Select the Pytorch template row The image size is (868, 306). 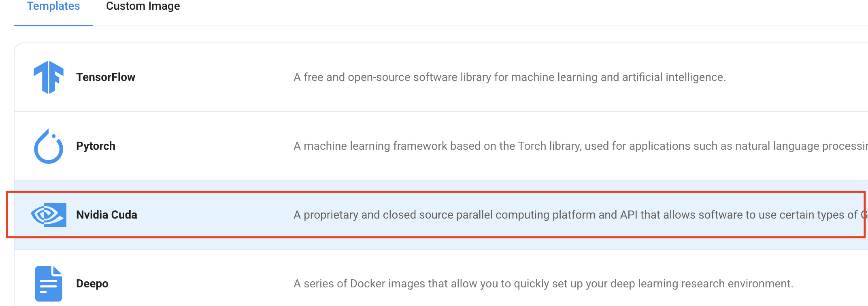pos(441,146)
